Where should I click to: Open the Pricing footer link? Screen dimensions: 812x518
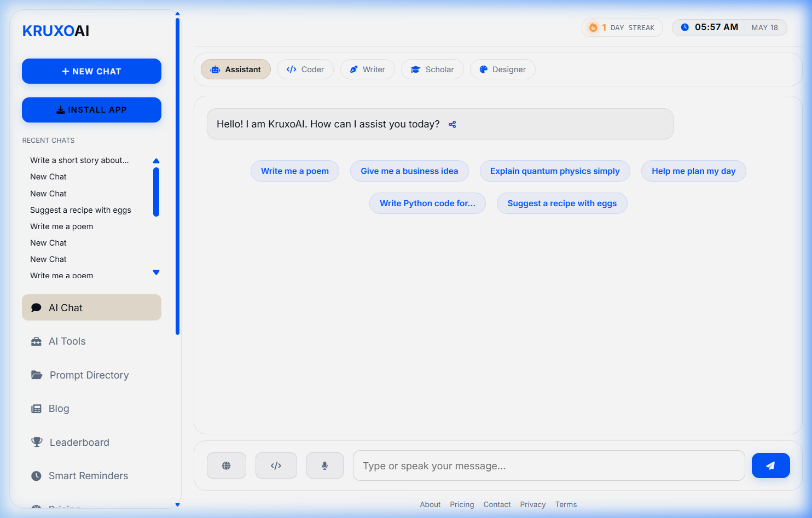pyautogui.click(x=462, y=504)
